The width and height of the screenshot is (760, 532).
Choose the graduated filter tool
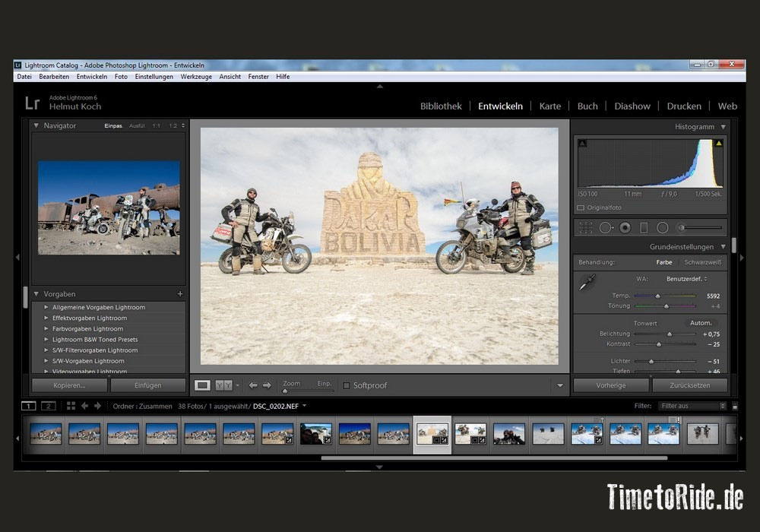(644, 227)
